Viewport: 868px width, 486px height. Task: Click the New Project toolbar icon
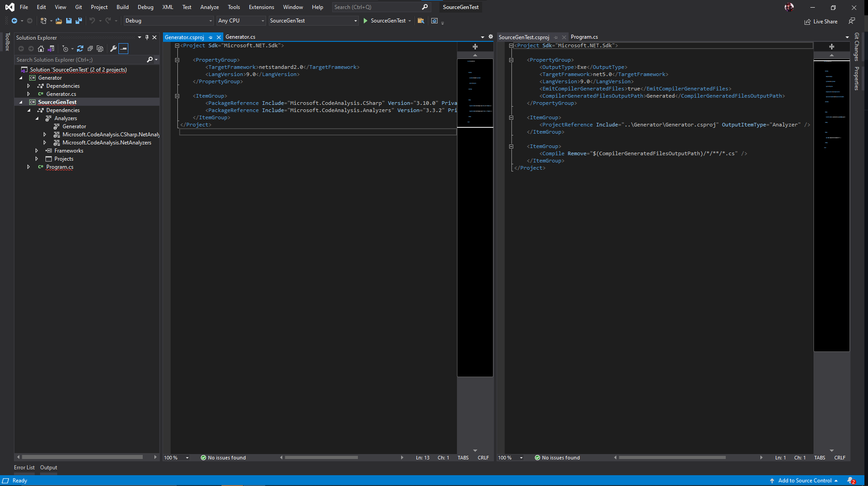(x=43, y=21)
